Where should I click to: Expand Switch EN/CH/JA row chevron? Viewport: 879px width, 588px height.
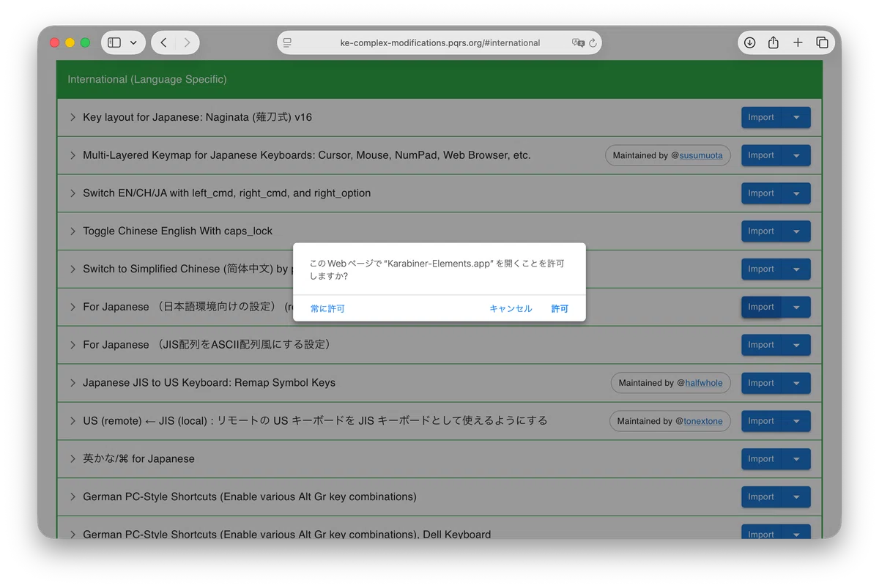73,193
